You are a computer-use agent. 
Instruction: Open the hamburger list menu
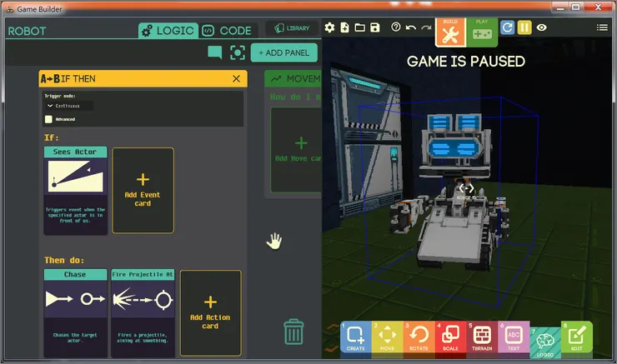[602, 27]
